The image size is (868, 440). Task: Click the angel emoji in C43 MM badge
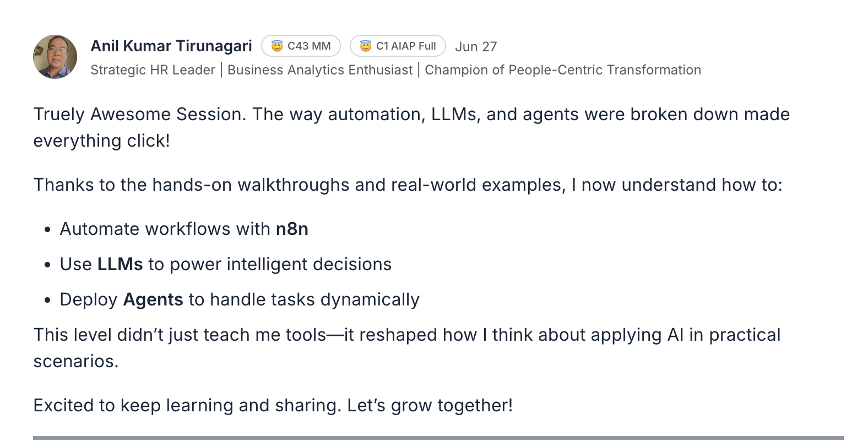coord(277,46)
